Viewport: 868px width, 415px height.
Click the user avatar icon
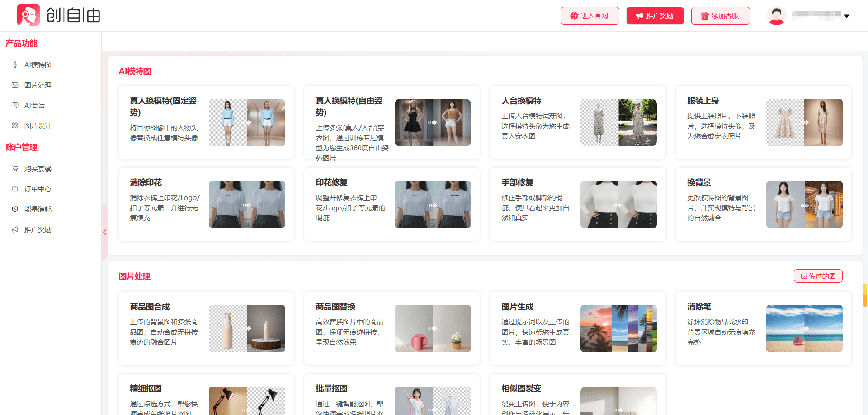point(776,16)
